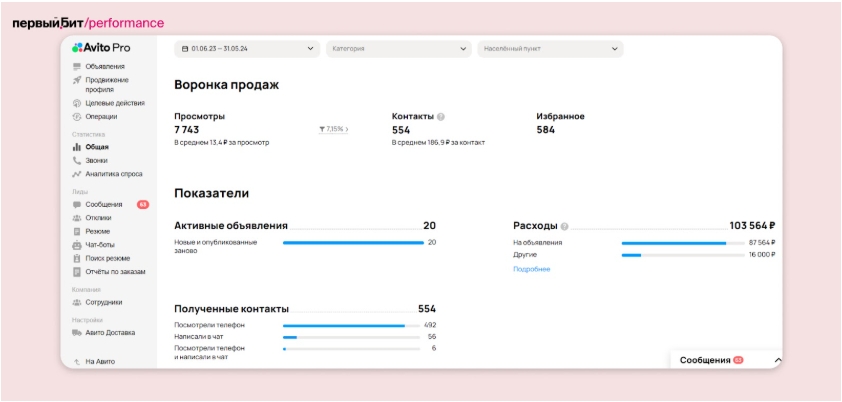This screenshot has width=842, height=402.
Task: Click В среднем 186,9 ₽ за контакт text
Action: (x=438, y=143)
